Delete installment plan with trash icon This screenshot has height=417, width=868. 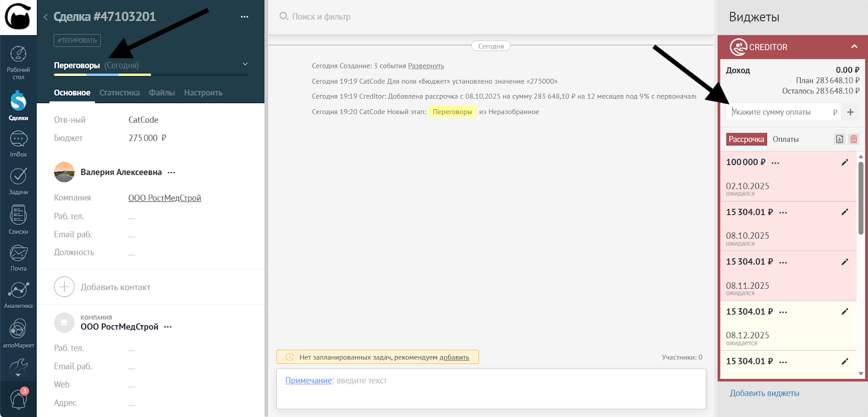[854, 140]
